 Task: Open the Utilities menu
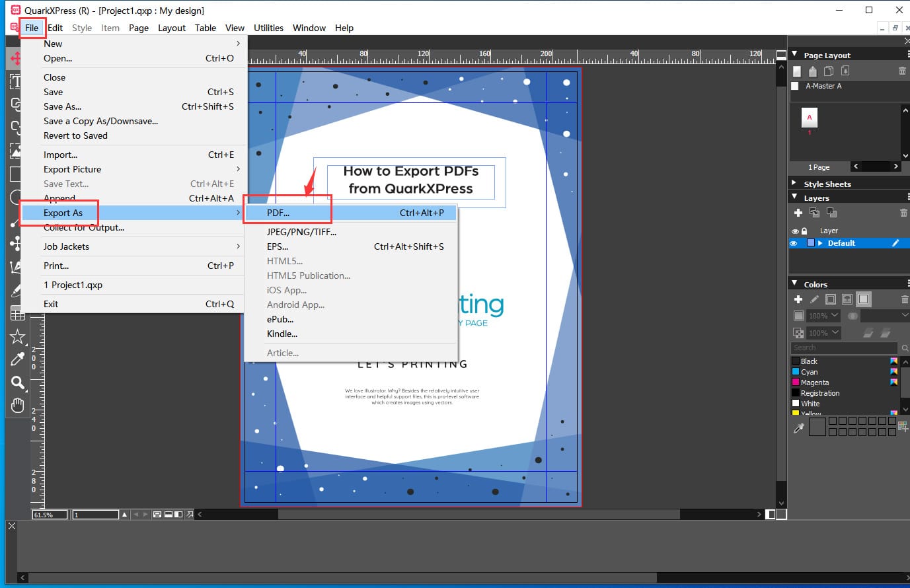pos(268,28)
